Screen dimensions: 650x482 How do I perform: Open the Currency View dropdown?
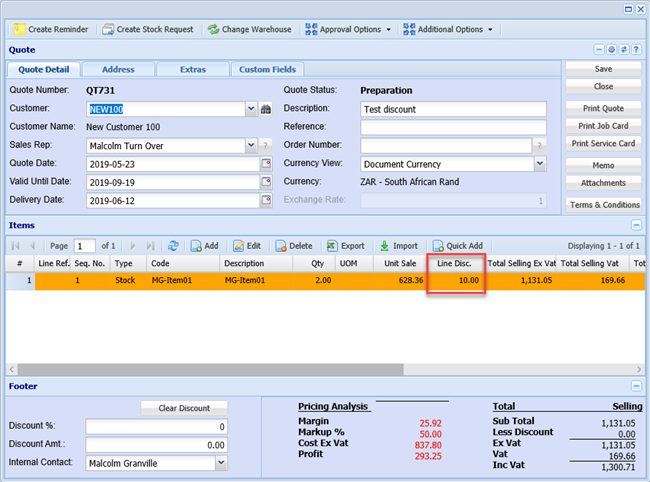click(540, 164)
